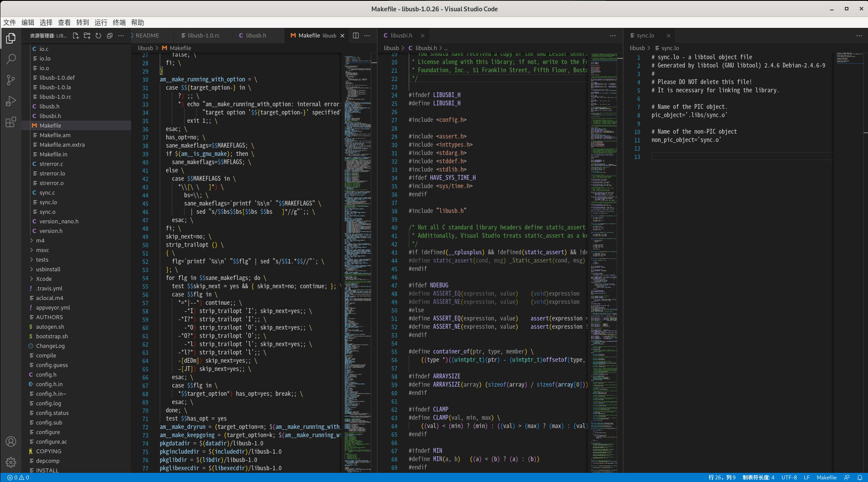The width and height of the screenshot is (868, 482).
Task: Open the 帮助 menu
Action: 138,23
